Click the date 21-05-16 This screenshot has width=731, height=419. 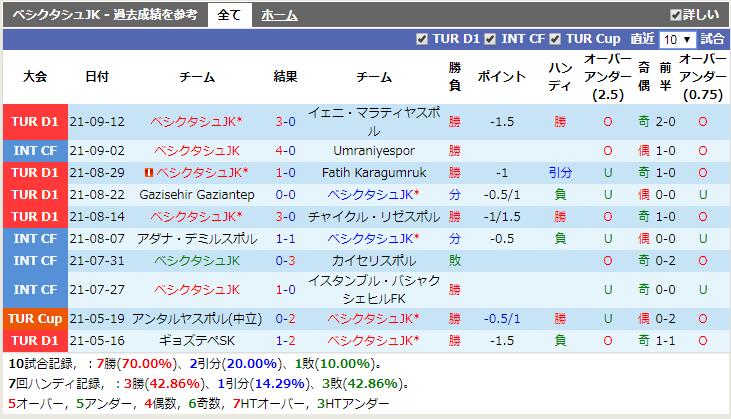coord(97,341)
